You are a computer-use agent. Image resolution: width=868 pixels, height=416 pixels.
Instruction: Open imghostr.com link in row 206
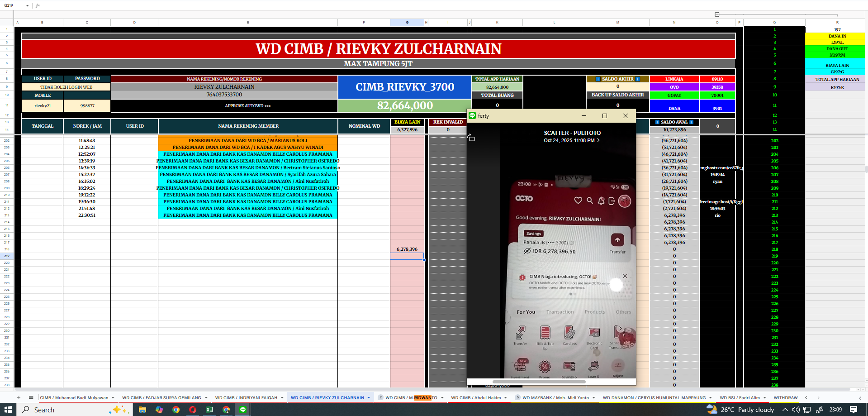click(x=721, y=168)
